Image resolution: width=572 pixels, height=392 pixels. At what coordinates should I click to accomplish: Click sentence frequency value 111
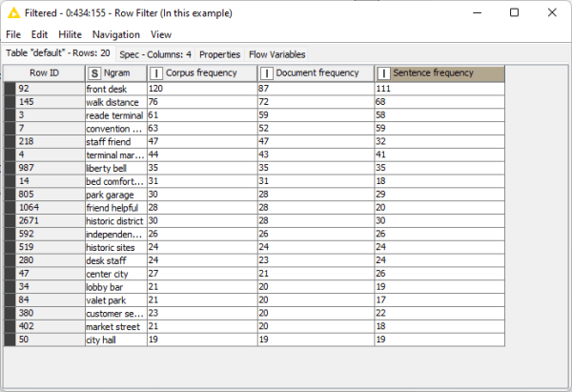tap(439, 89)
